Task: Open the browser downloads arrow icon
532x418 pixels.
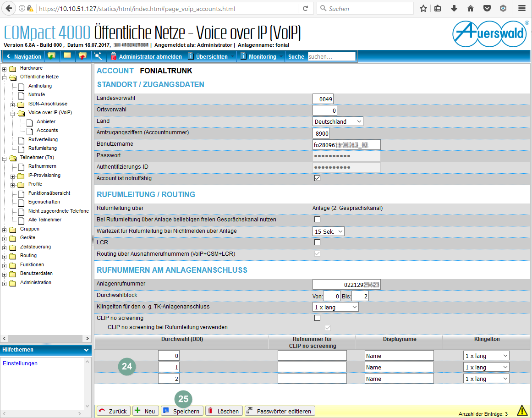Action: (x=454, y=9)
